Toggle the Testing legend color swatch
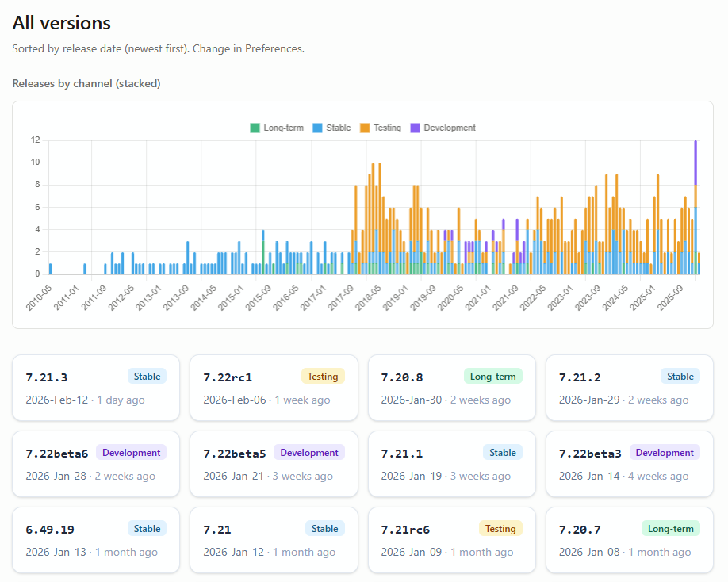This screenshot has height=582, width=728. 365,128
